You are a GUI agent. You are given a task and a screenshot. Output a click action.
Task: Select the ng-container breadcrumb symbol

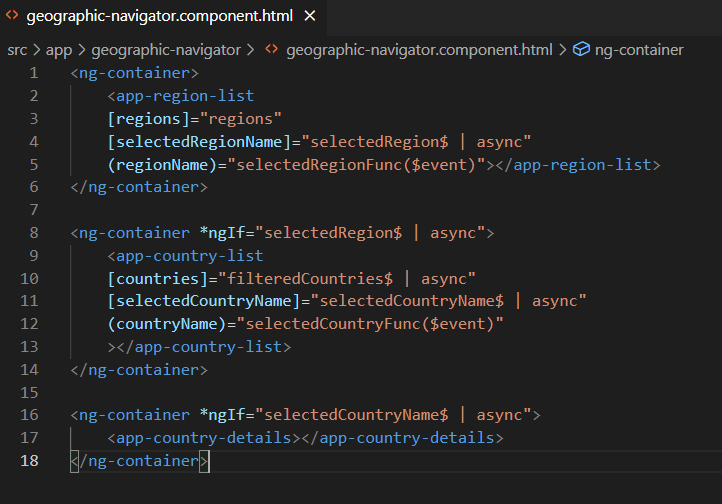(x=639, y=49)
